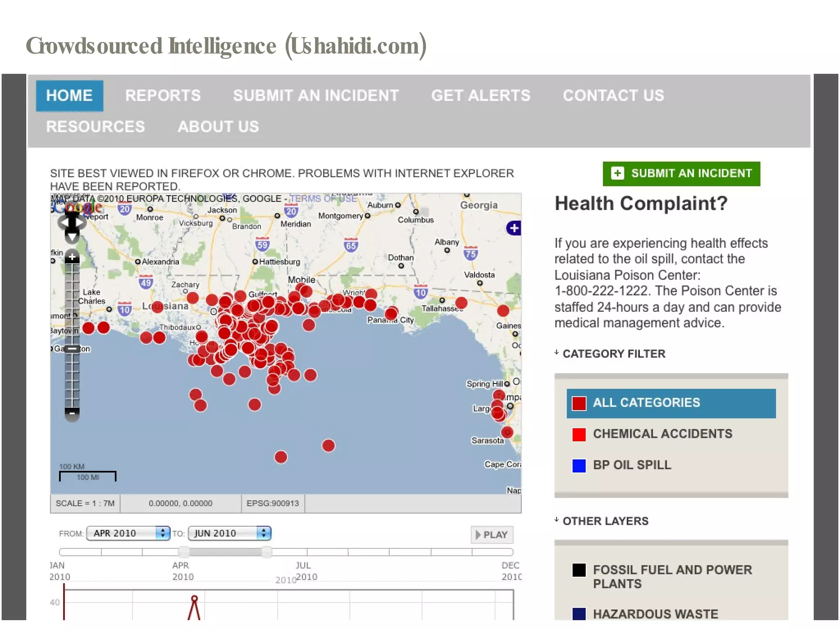Zoom out with the map minus button
This screenshot has height=630, width=840.
point(72,413)
